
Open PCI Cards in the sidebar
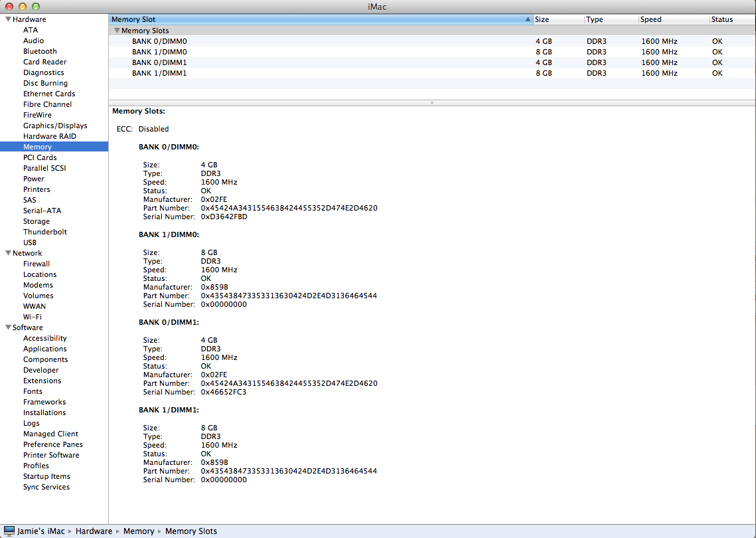pos(40,157)
